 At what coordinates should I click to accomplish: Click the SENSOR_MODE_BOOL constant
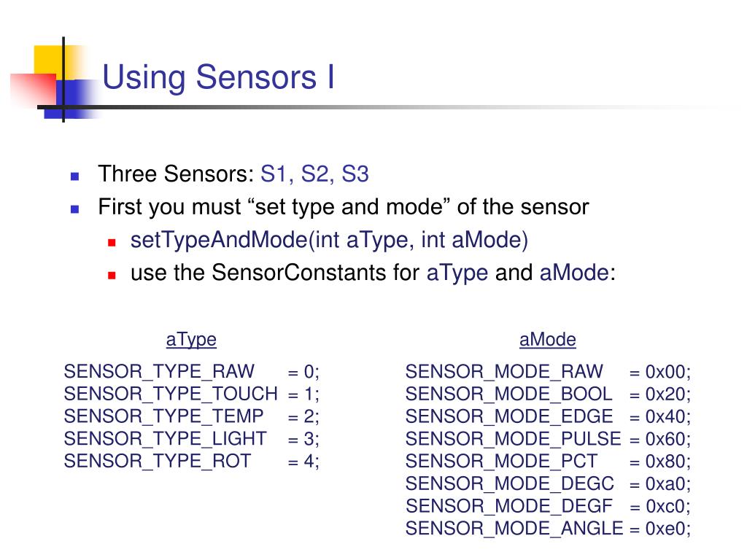[x=508, y=394]
